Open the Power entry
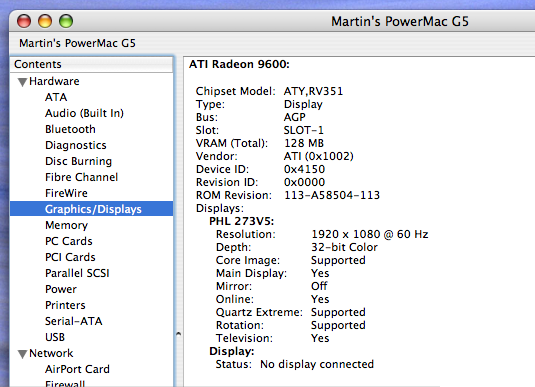The height and width of the screenshot is (387, 535). click(x=61, y=289)
